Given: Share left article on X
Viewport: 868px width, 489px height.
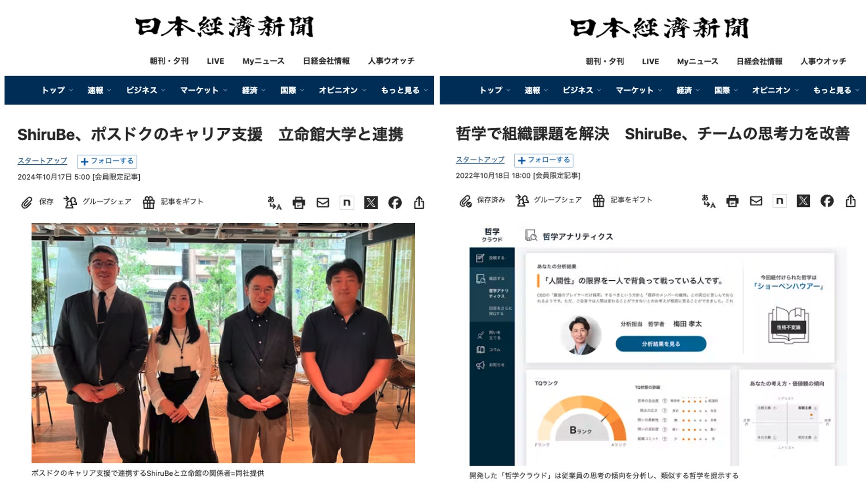Looking at the screenshot, I should tap(370, 202).
